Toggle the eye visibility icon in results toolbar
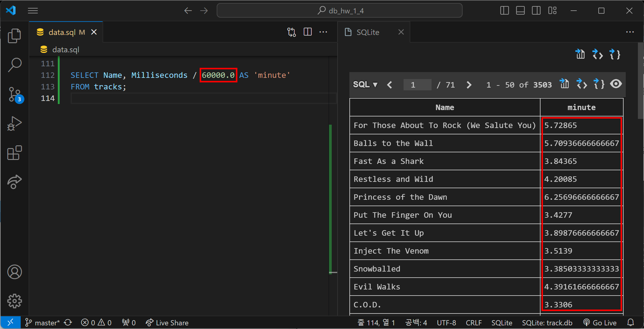 [616, 84]
